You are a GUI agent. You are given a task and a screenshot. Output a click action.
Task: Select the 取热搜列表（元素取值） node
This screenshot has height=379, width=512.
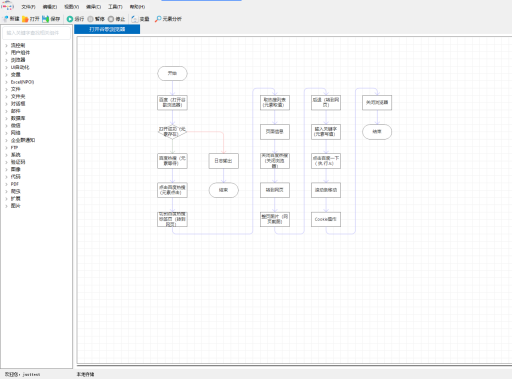[x=275, y=103]
